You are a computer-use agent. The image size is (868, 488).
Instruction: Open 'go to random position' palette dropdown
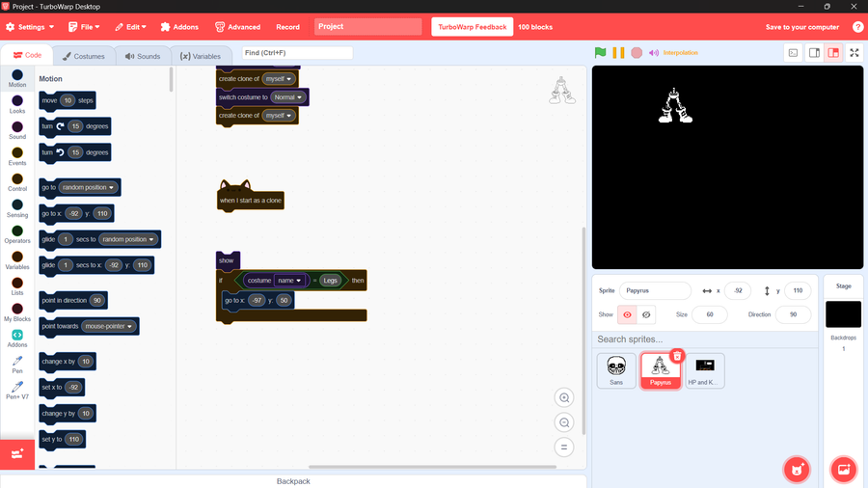(88, 187)
